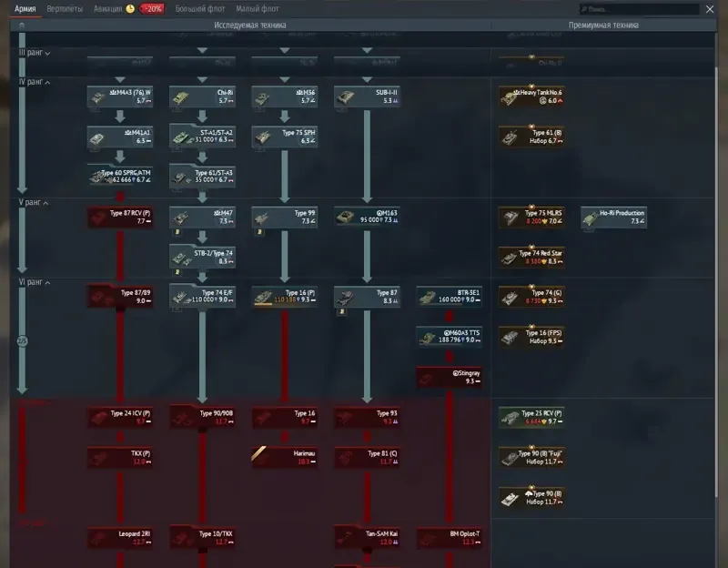This screenshot has height=568, width=728.
Task: Open the STB-2/Type 74 vehicle card
Action: tap(202, 258)
